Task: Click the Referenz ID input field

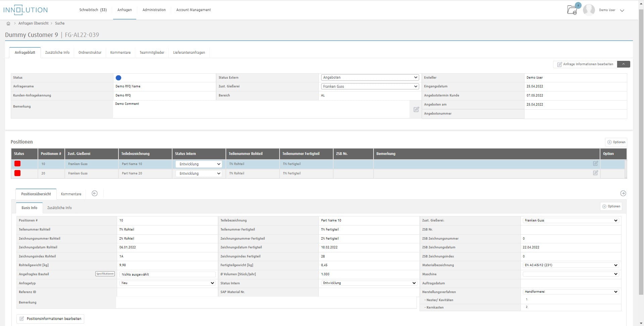Action: pos(167,292)
